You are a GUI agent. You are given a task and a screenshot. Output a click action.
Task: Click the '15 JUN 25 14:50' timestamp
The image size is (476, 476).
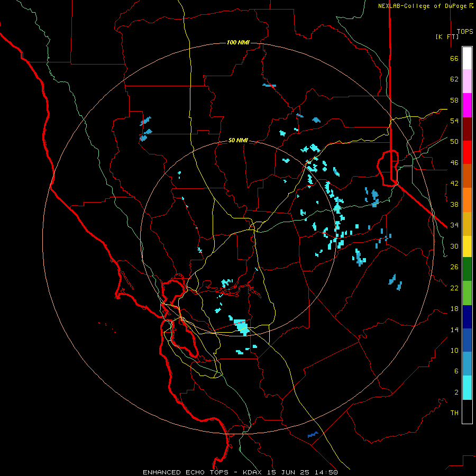point(303,472)
